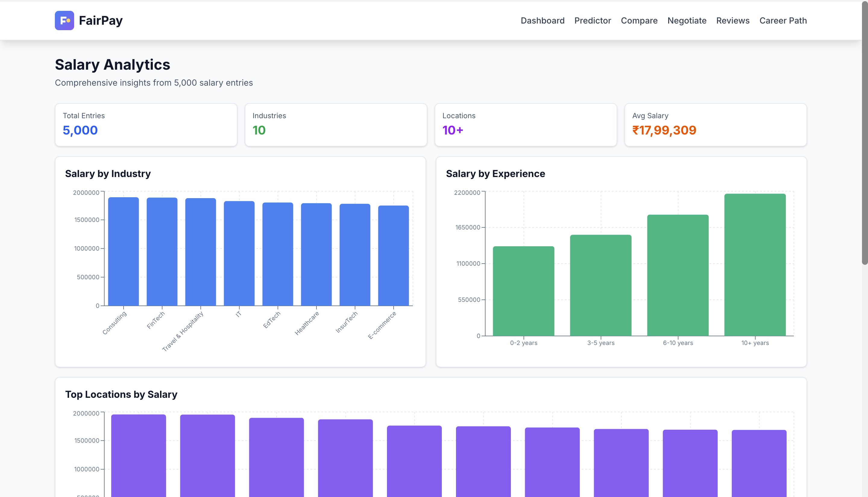
Task: Click the FairPay logo icon
Action: coord(64,21)
